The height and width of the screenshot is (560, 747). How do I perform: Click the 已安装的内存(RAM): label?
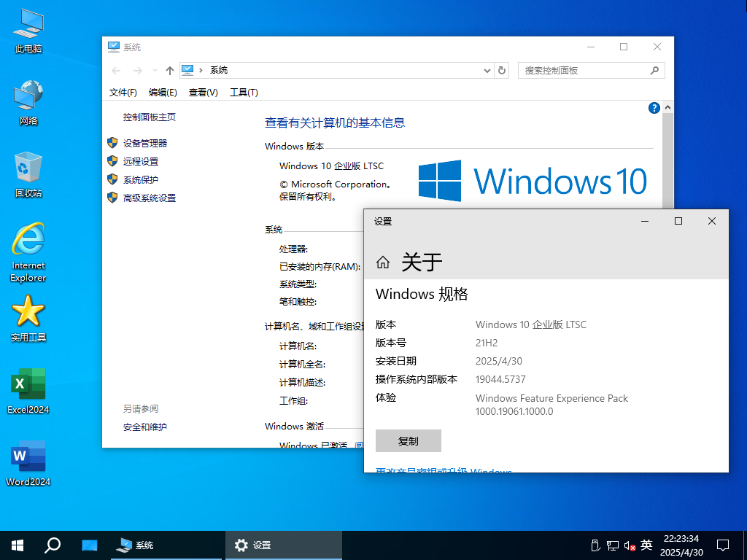point(320,267)
